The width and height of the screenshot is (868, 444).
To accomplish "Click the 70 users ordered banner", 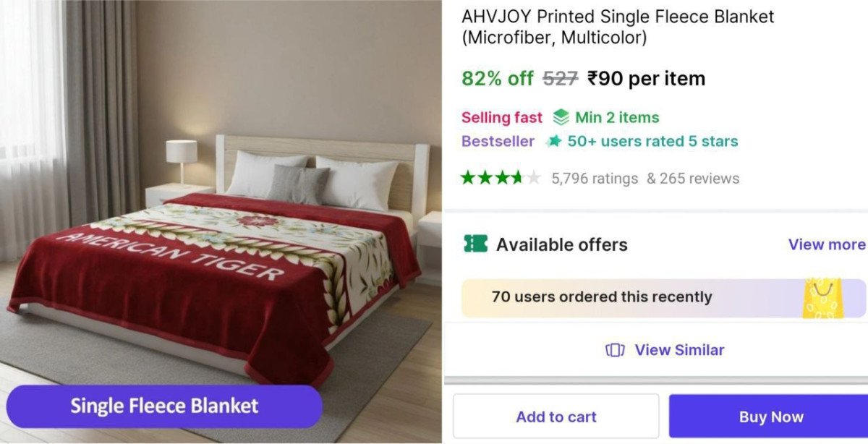I will (602, 297).
